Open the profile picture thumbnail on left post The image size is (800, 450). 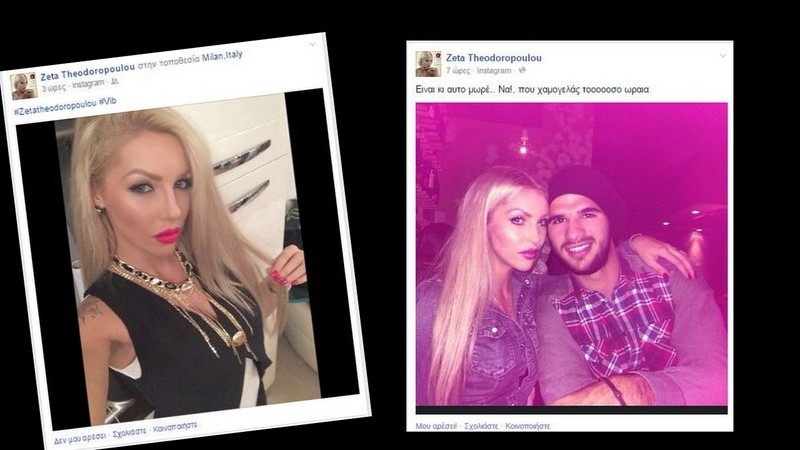(x=24, y=86)
